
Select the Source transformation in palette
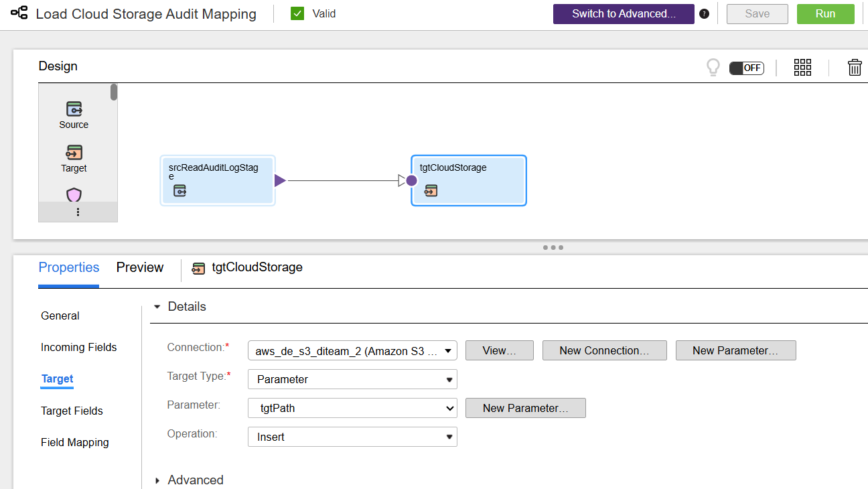click(x=74, y=115)
